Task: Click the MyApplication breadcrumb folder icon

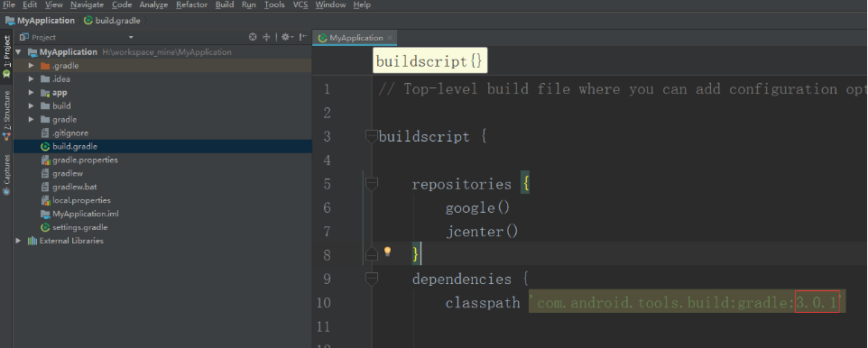Action: click(x=10, y=21)
